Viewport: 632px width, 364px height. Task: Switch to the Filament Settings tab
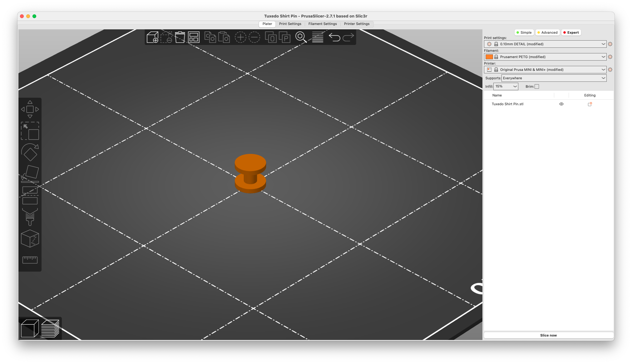coord(322,24)
